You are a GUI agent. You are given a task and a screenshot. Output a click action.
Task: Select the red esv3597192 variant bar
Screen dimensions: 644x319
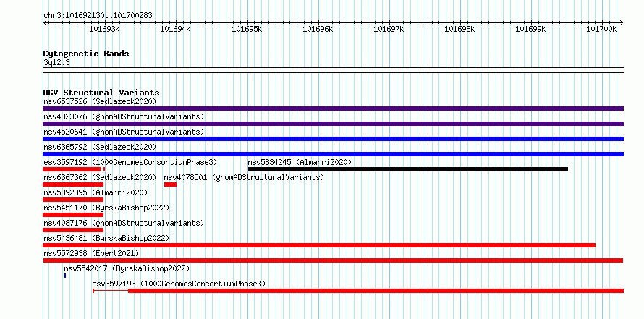tap(74, 169)
